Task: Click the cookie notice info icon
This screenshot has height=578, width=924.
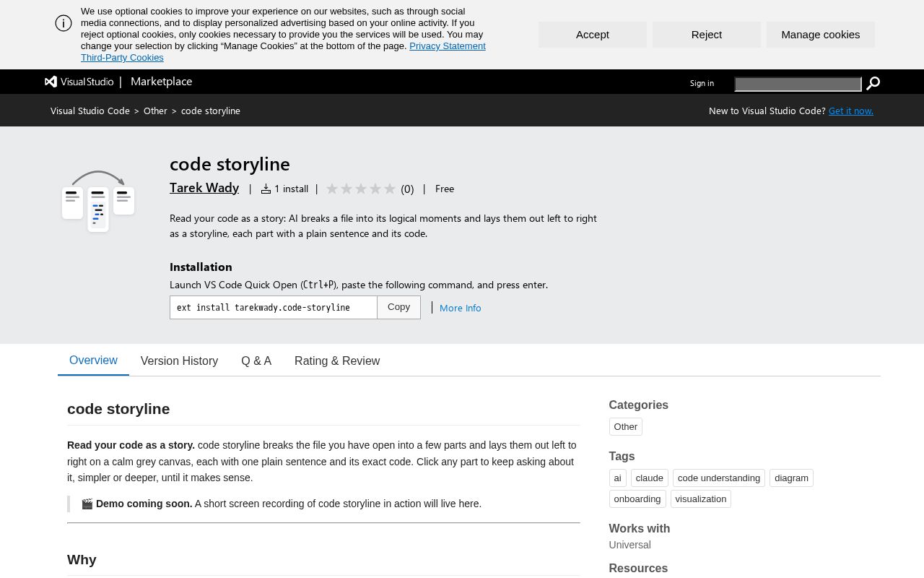Action: point(64,23)
